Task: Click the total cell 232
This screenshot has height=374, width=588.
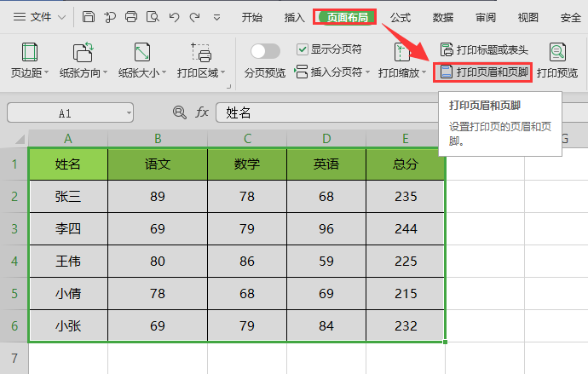Action: click(x=406, y=325)
